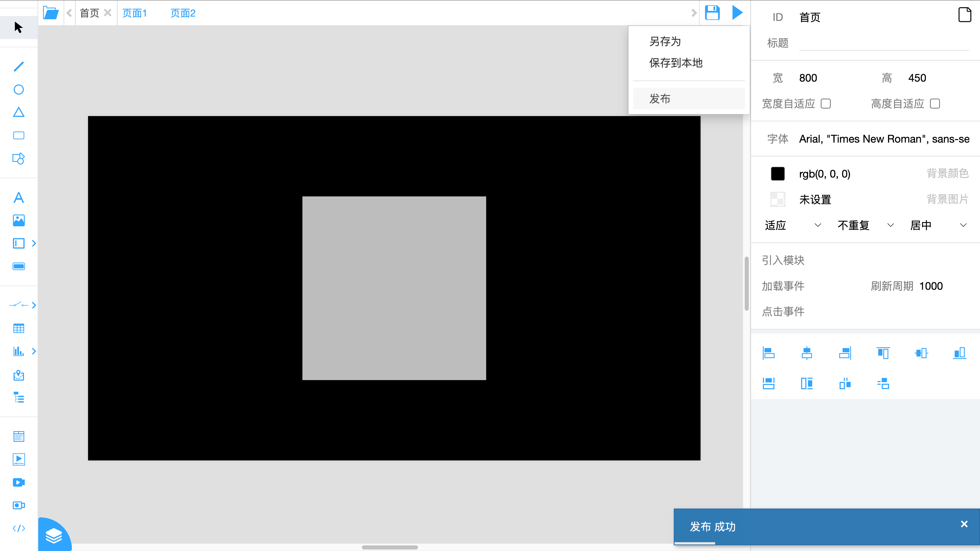Select the triangle shape tool

19,112
